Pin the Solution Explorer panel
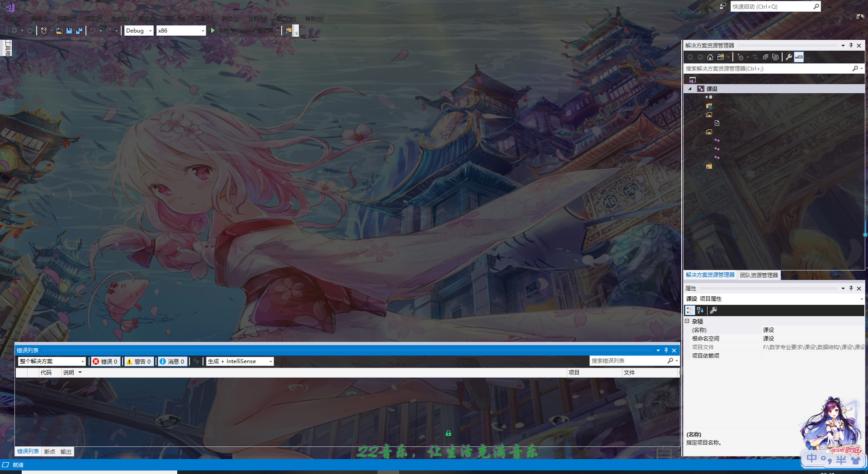Image resolution: width=868 pixels, height=474 pixels. pos(851,45)
